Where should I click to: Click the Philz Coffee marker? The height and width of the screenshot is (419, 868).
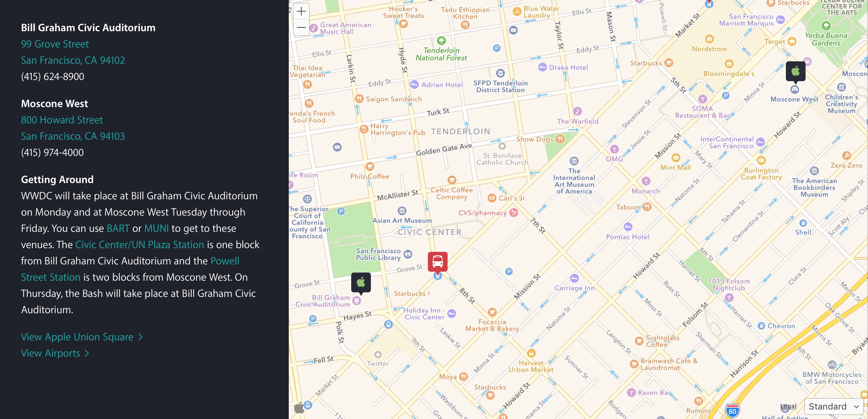tap(370, 167)
